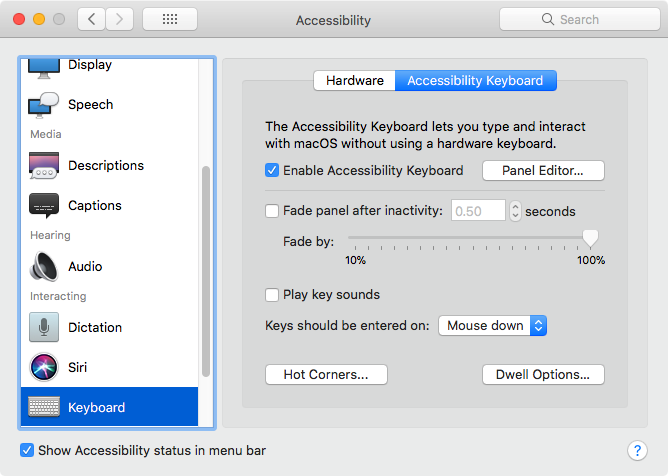
Task: Open the Captions sidebar icon
Action: (x=44, y=205)
